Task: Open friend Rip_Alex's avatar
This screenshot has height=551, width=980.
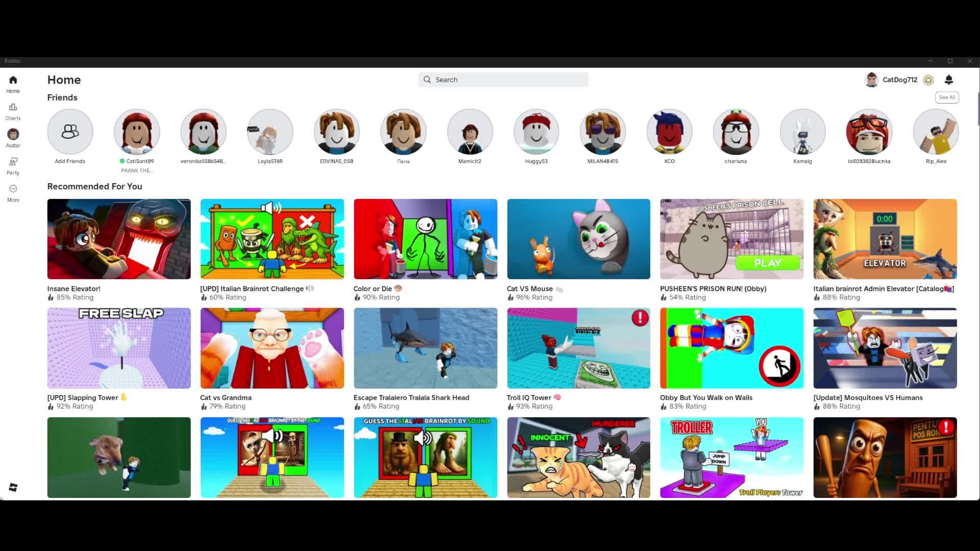Action: click(x=936, y=132)
